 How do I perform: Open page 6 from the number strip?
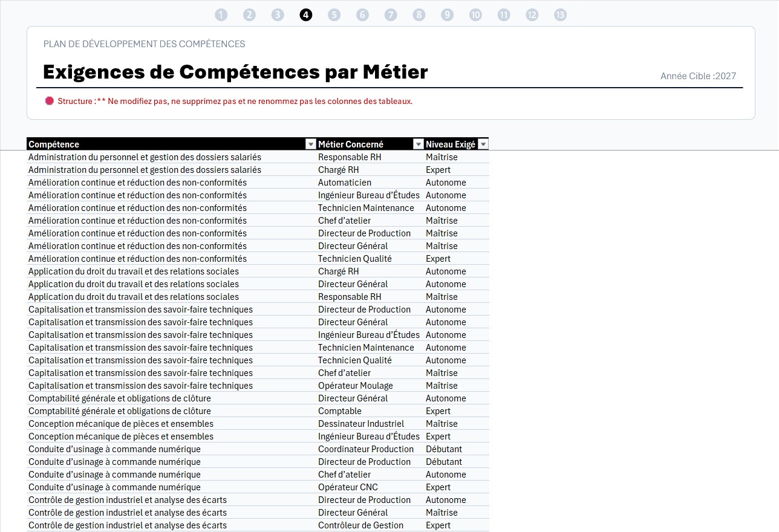(x=362, y=15)
